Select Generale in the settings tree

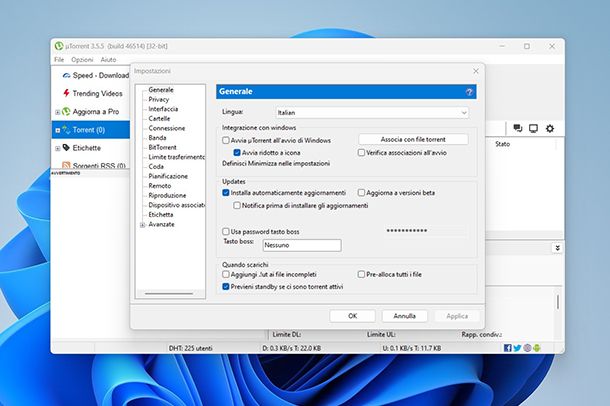coord(161,90)
